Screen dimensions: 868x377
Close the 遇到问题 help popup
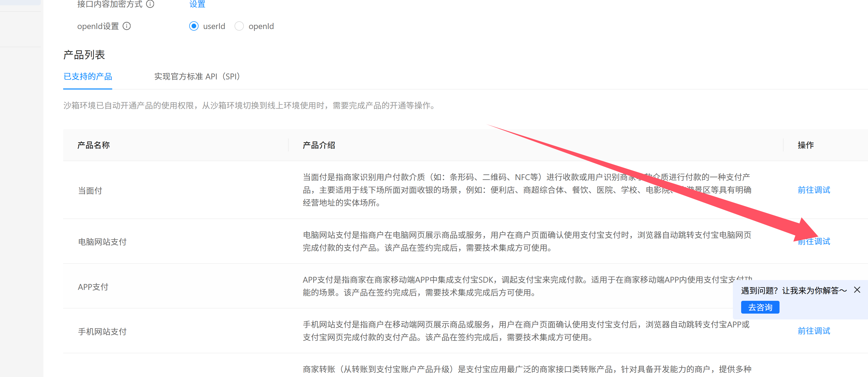pos(857,290)
